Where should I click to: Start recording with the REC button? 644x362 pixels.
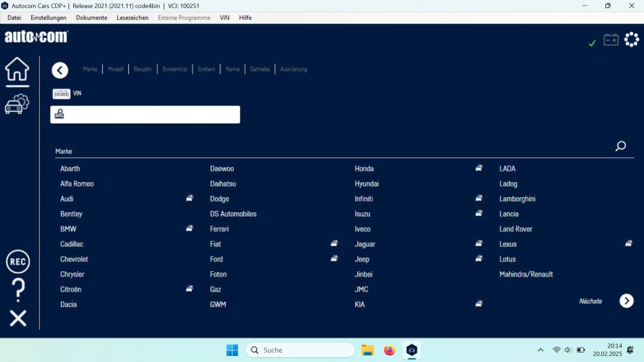tap(18, 262)
